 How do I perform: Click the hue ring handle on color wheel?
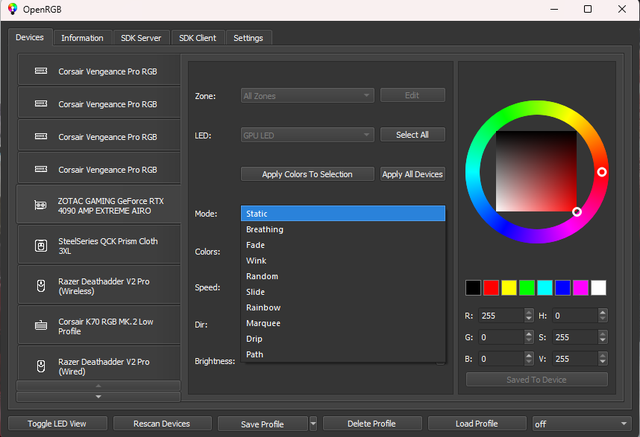pos(602,172)
